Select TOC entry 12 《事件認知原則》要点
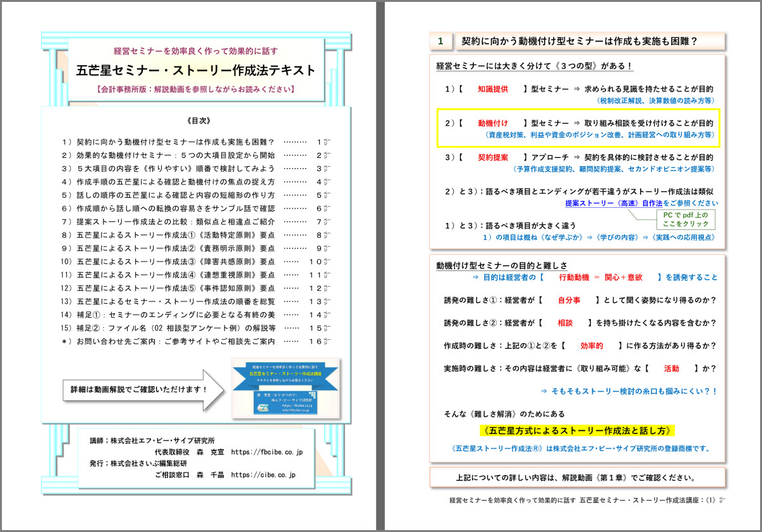This screenshot has height=532, width=762. (169, 288)
